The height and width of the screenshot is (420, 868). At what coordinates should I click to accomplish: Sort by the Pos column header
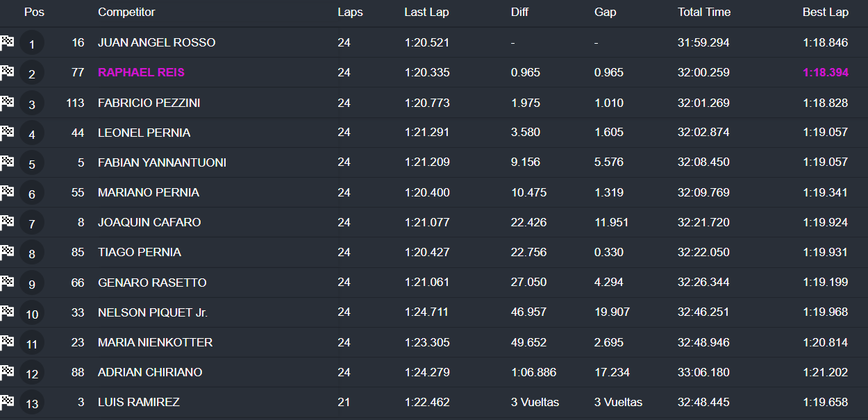tap(34, 12)
